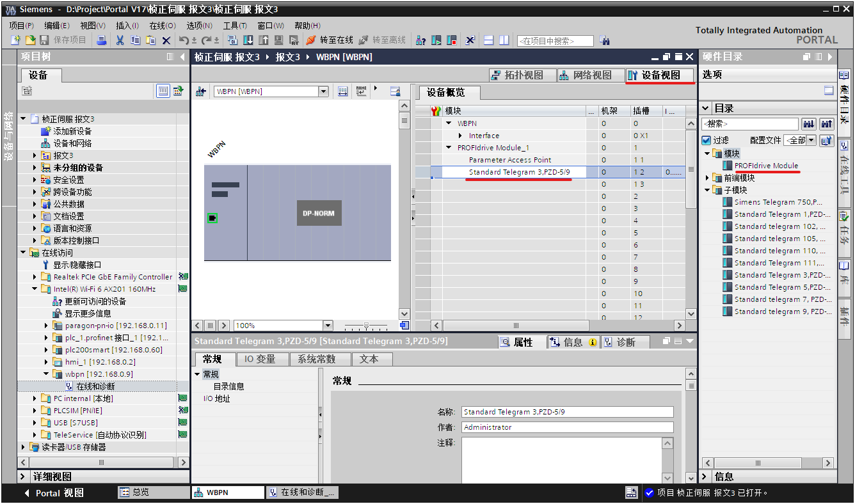Expand the Interface row in device overview
855x504 pixels.
(x=461, y=136)
